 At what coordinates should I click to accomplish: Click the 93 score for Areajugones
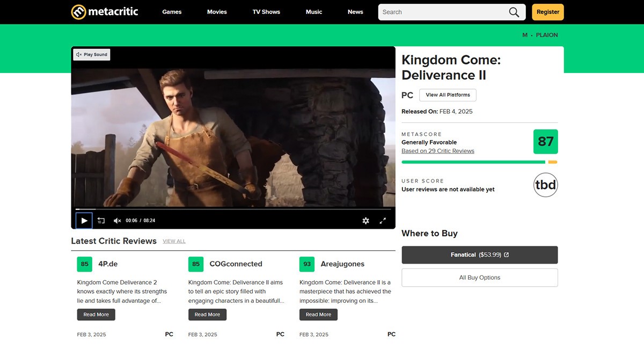coord(307,264)
